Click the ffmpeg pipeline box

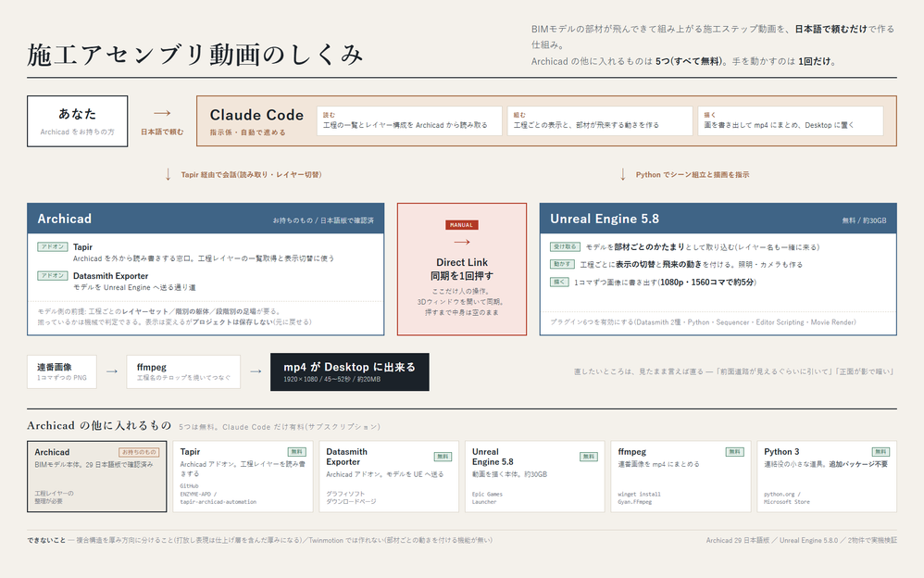[x=183, y=371]
